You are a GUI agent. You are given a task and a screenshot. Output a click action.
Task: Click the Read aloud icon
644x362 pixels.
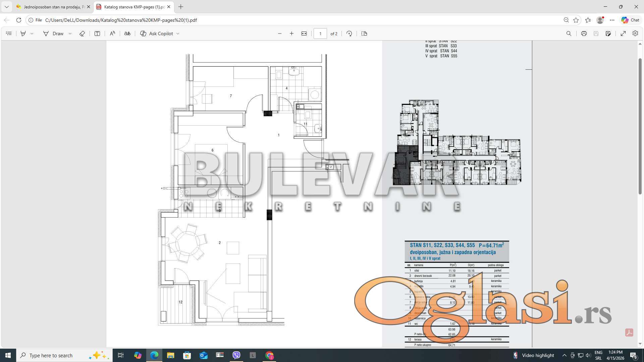112,34
